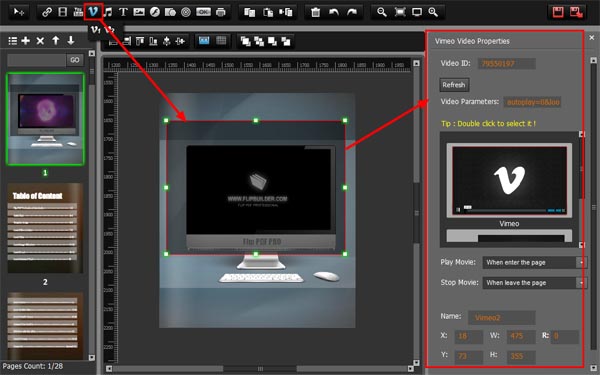Insert a Flash object
Screen dimensions: 600x375
point(155,12)
